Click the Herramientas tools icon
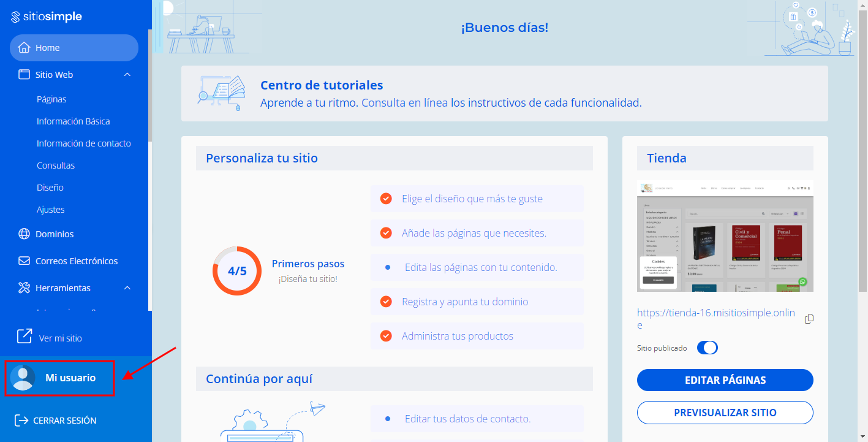 pyautogui.click(x=24, y=288)
